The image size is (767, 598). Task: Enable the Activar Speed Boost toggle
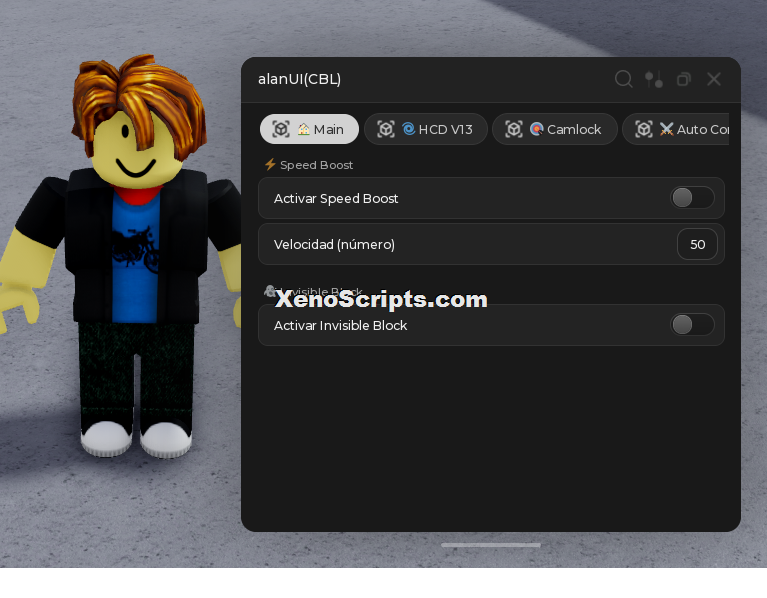point(692,198)
